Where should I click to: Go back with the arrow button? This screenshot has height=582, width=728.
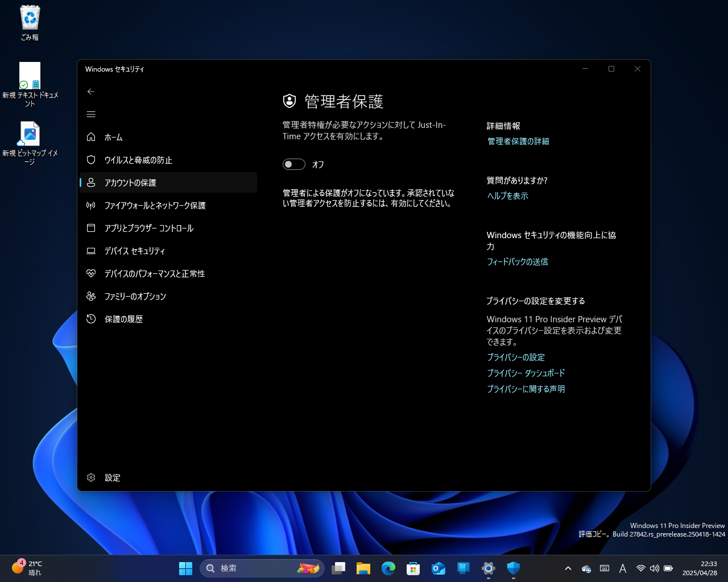(91, 92)
